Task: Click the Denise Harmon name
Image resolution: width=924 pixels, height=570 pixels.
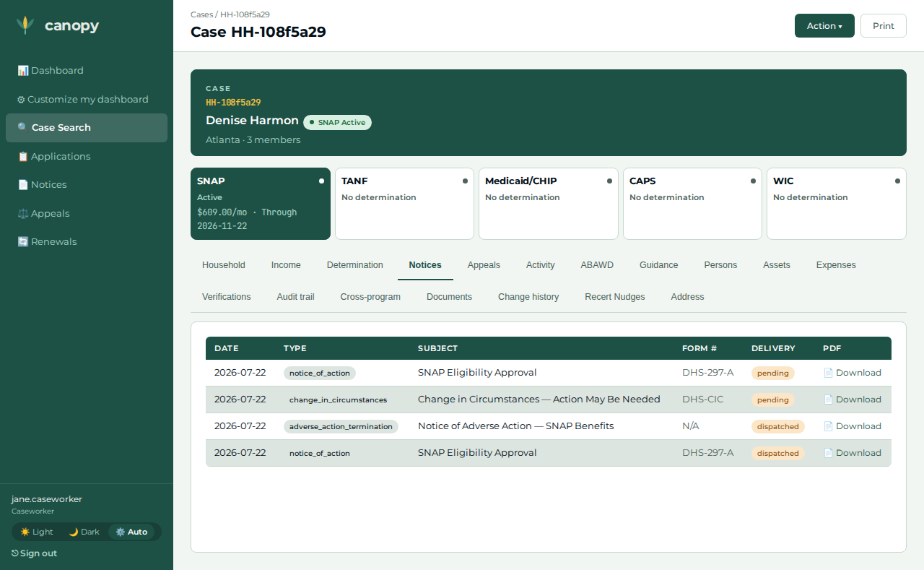Action: click(252, 120)
